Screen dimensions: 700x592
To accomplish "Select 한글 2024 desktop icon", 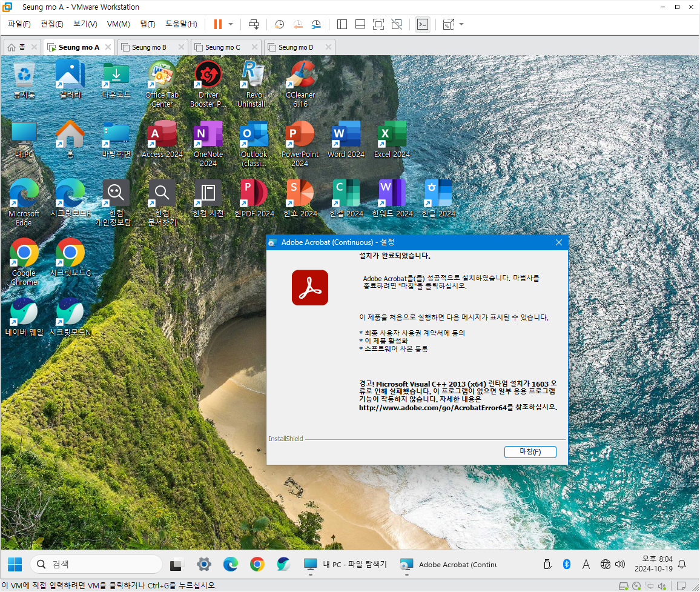I will pos(438,199).
